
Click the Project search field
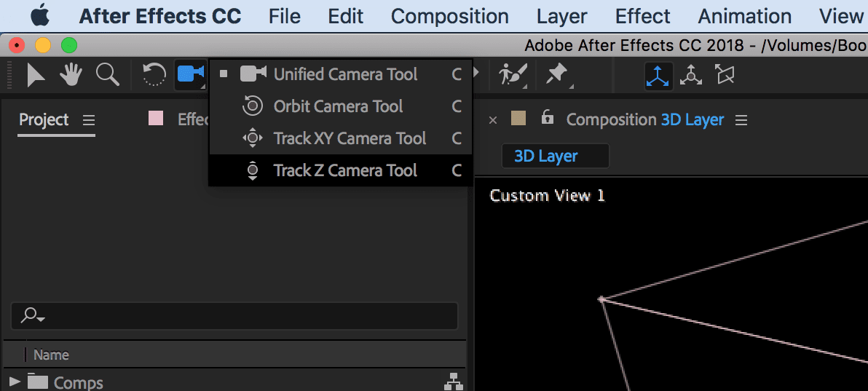234,316
